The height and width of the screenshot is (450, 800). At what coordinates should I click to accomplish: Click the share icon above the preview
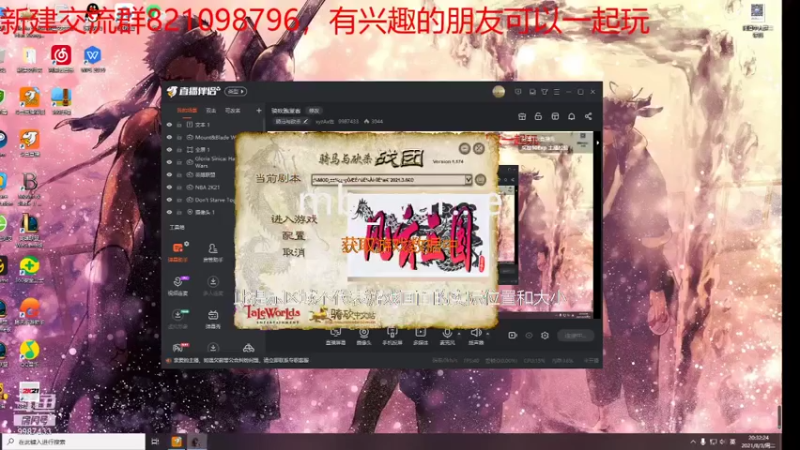pyautogui.click(x=588, y=116)
